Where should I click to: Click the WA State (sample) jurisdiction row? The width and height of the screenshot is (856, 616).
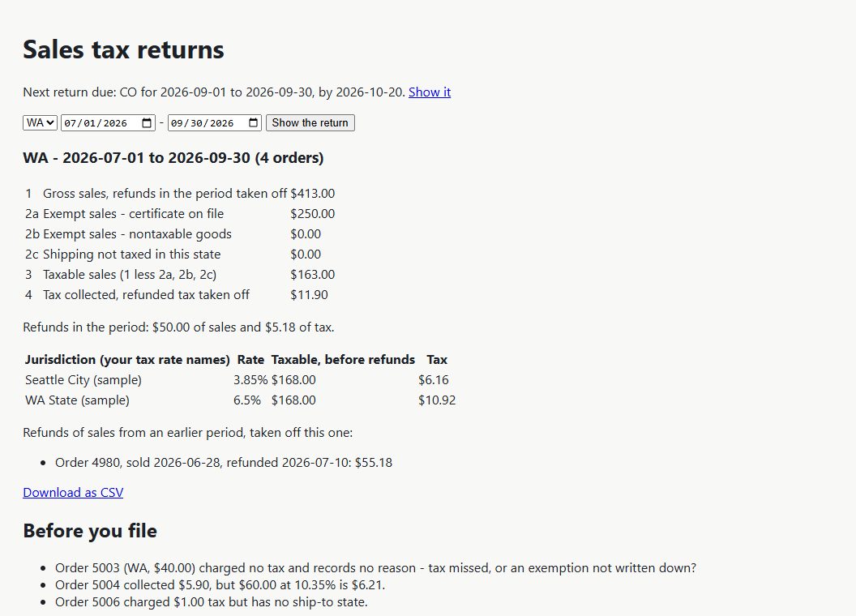click(x=240, y=400)
